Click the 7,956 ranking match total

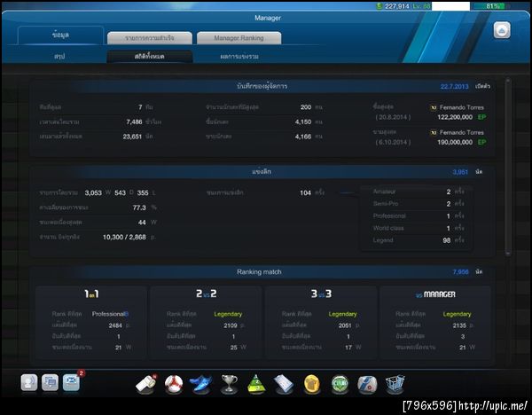click(x=460, y=272)
